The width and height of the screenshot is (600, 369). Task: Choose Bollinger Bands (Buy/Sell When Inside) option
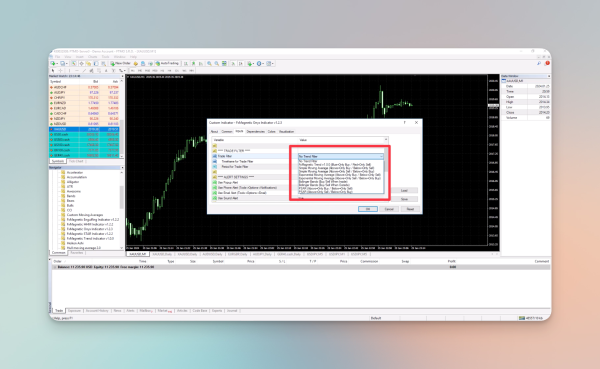(x=323, y=182)
